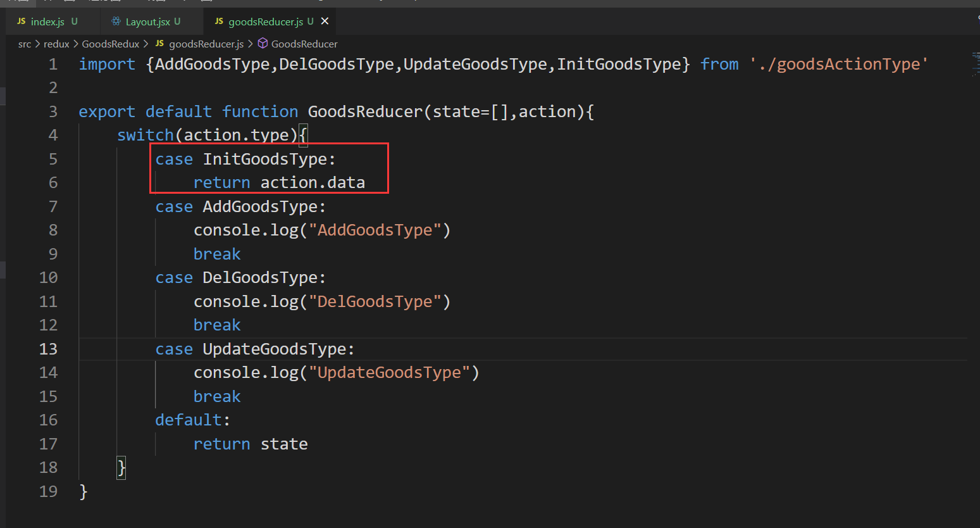Click the GoodsReducer symbol cube icon in breadcrumb
Screen dimensions: 980x528
tap(262, 44)
